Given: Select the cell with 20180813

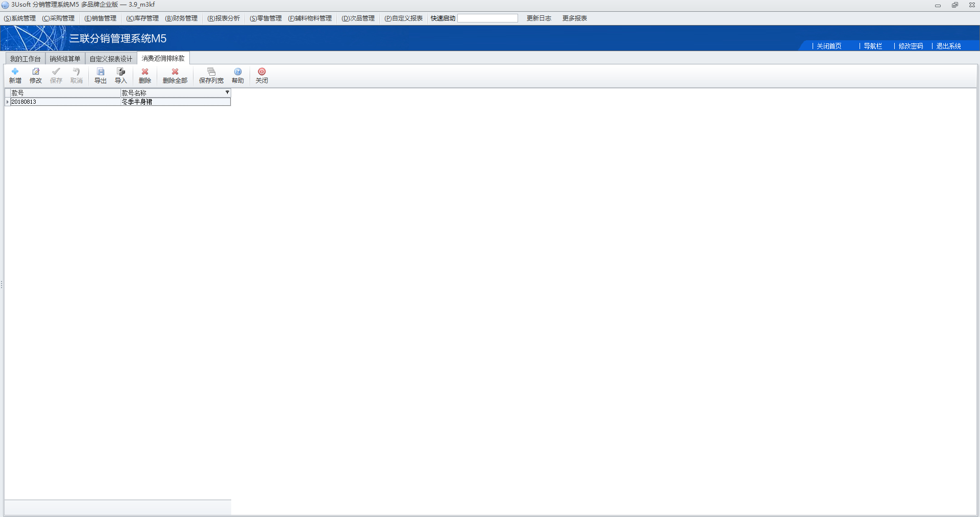Looking at the screenshot, I should click(65, 102).
